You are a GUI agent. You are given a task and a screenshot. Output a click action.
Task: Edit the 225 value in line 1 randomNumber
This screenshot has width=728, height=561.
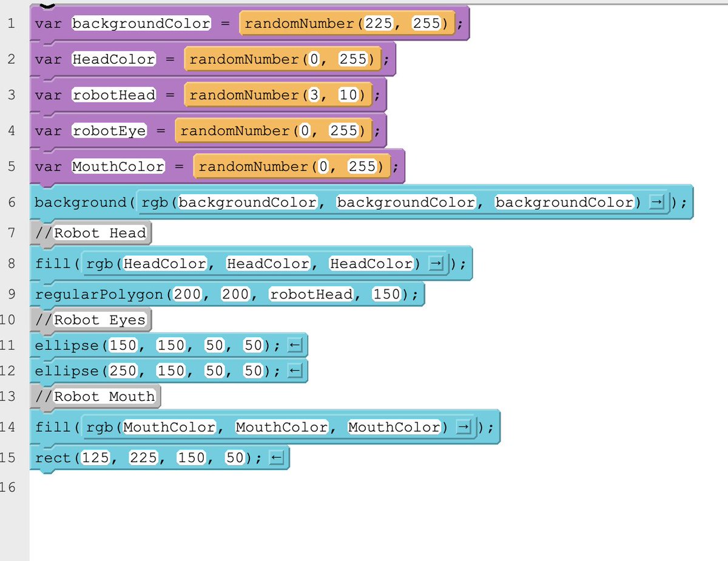(379, 24)
